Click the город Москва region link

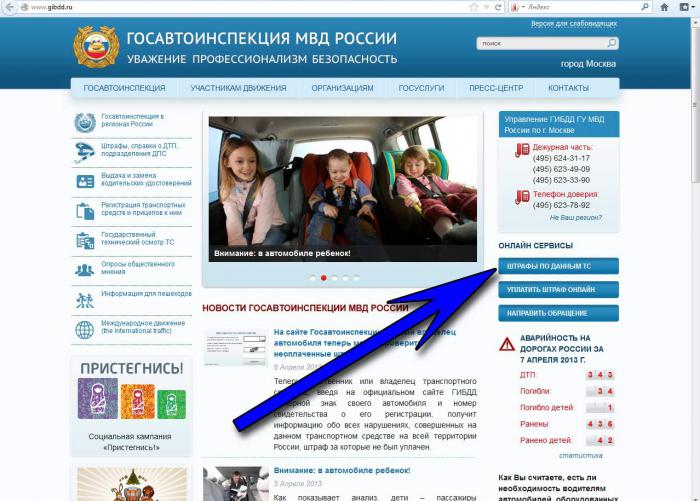click(588, 64)
